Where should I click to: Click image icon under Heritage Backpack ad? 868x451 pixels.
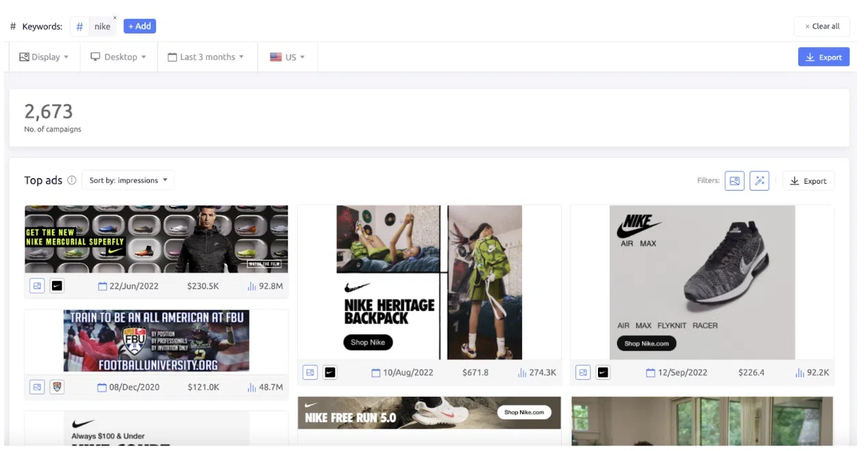click(310, 372)
